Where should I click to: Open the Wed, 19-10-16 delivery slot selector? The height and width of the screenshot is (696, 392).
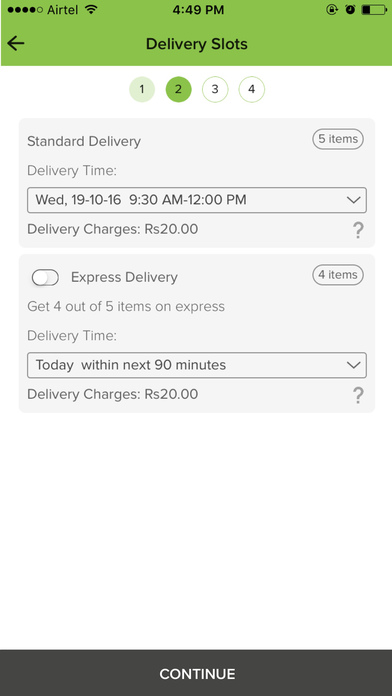point(197,200)
